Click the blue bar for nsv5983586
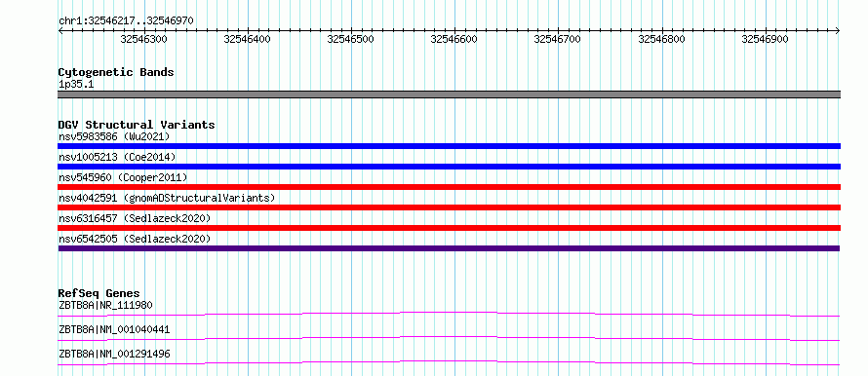Image resolution: width=868 pixels, height=376 pixels. coord(450,146)
